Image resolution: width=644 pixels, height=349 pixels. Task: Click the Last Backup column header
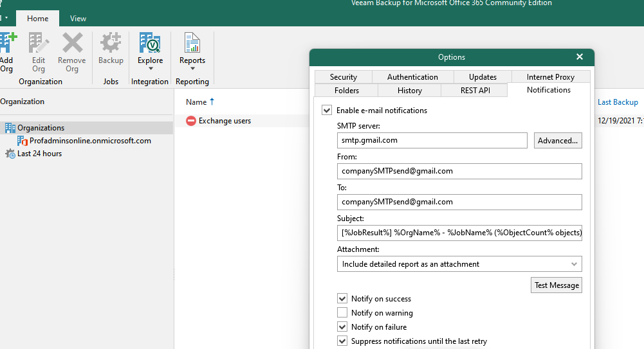(618, 102)
